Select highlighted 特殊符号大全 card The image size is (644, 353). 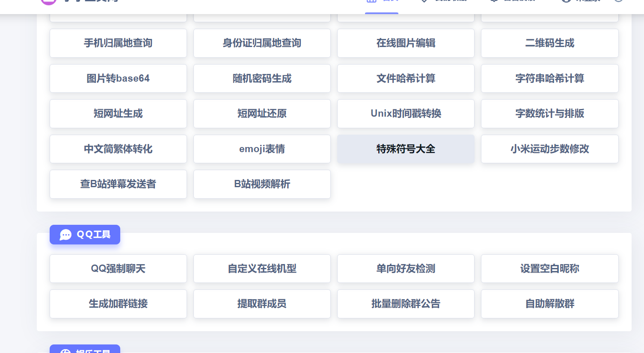tap(406, 149)
